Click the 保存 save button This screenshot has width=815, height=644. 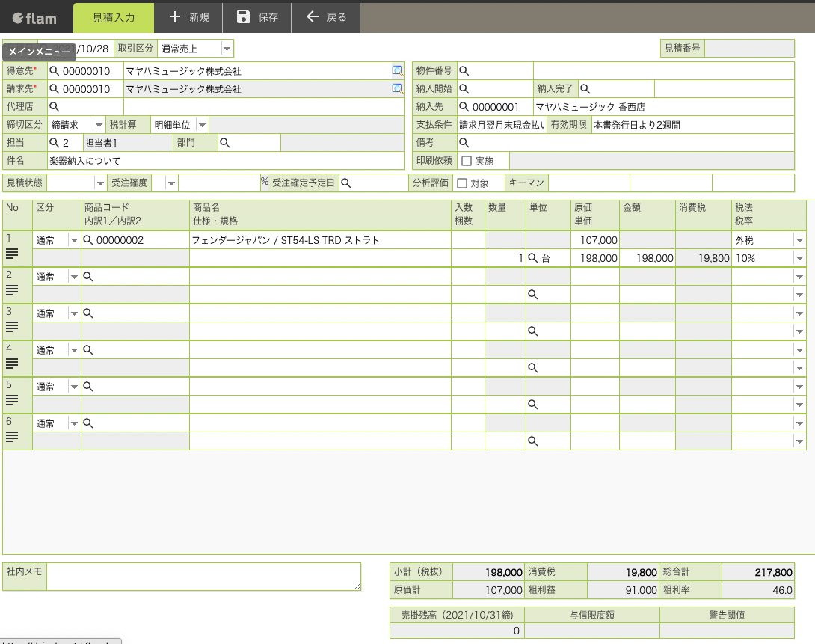point(257,17)
